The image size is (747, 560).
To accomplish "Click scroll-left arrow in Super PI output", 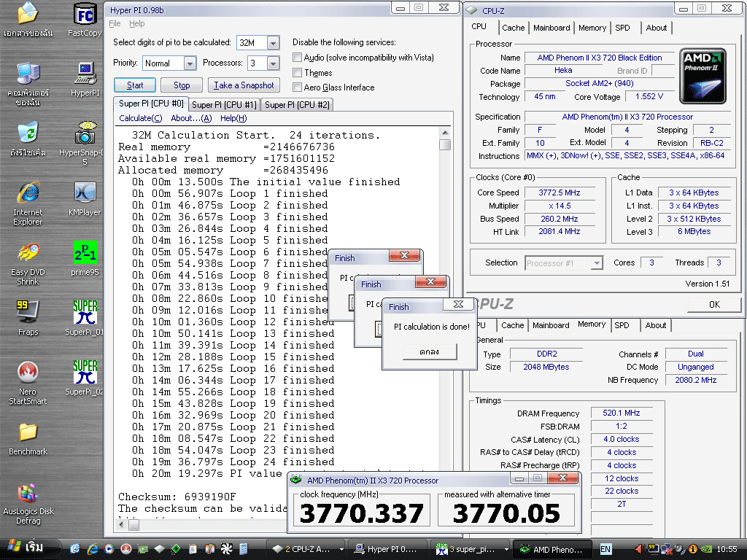I will pyautogui.click(x=122, y=525).
